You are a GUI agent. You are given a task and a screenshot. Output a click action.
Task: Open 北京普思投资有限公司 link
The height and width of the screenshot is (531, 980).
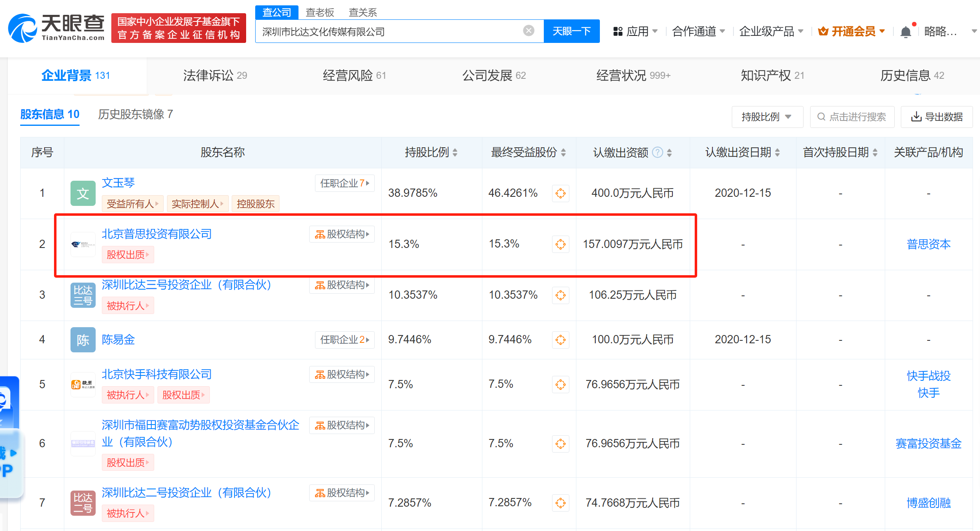coord(157,234)
